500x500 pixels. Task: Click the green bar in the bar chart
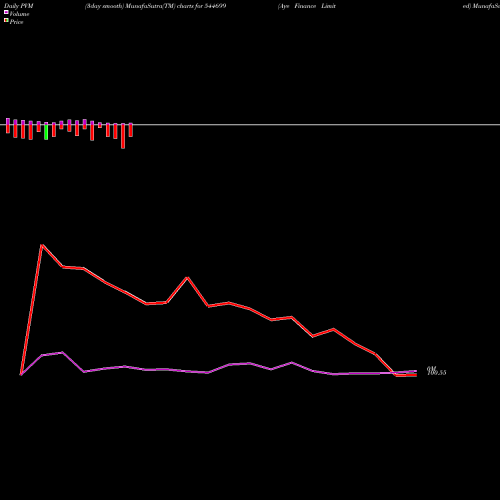click(x=46, y=132)
